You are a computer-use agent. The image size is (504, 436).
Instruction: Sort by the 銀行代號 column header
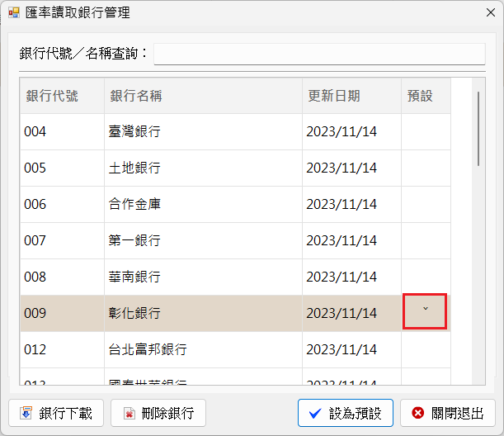tap(62, 96)
